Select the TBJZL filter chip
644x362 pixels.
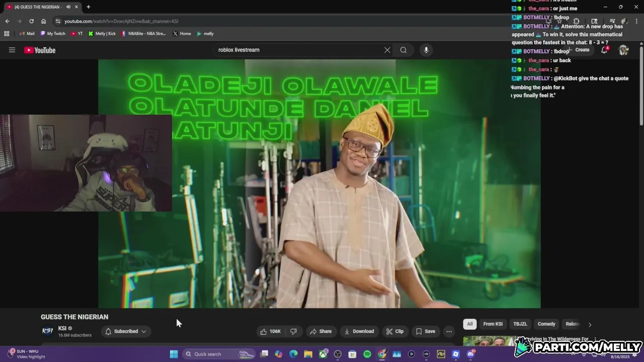tap(520, 324)
